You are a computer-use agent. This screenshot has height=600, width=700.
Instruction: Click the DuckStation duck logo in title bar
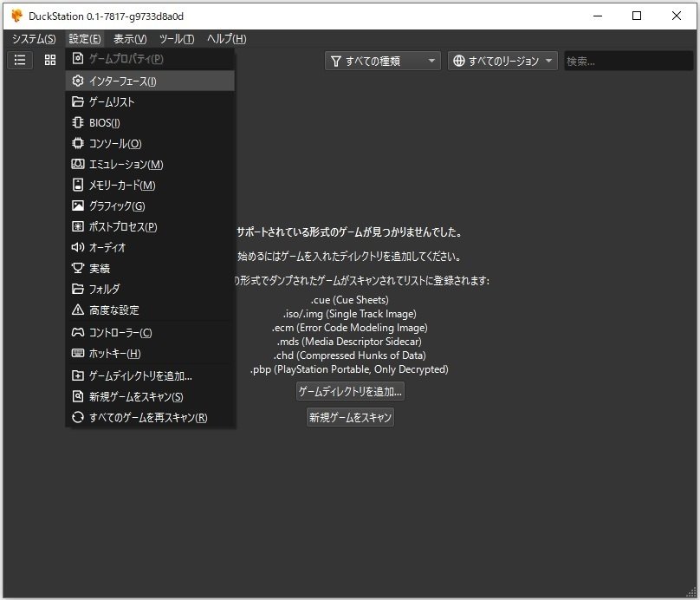[x=16, y=16]
